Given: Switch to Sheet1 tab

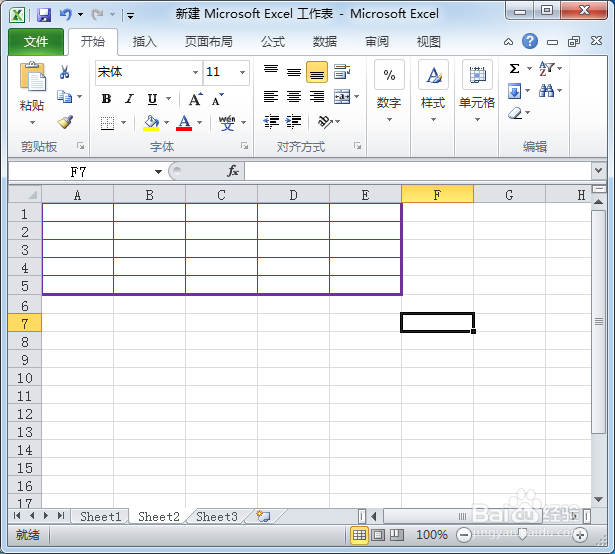Looking at the screenshot, I should (x=101, y=516).
